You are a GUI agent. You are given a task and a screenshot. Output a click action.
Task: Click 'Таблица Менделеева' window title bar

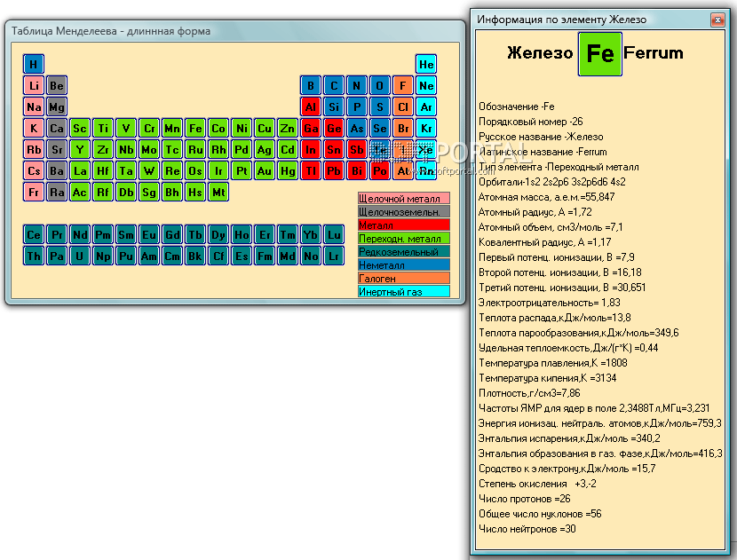pos(235,31)
